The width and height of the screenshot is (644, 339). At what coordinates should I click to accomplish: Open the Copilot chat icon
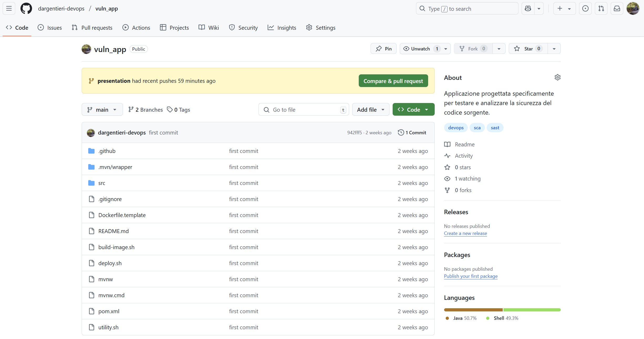click(x=528, y=8)
